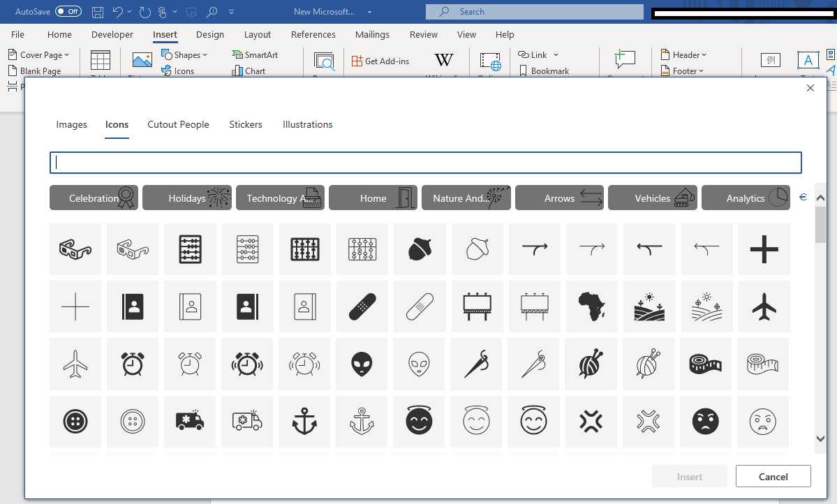Click the Word title bar Search box
The height and width of the screenshot is (504, 837).
point(534,12)
